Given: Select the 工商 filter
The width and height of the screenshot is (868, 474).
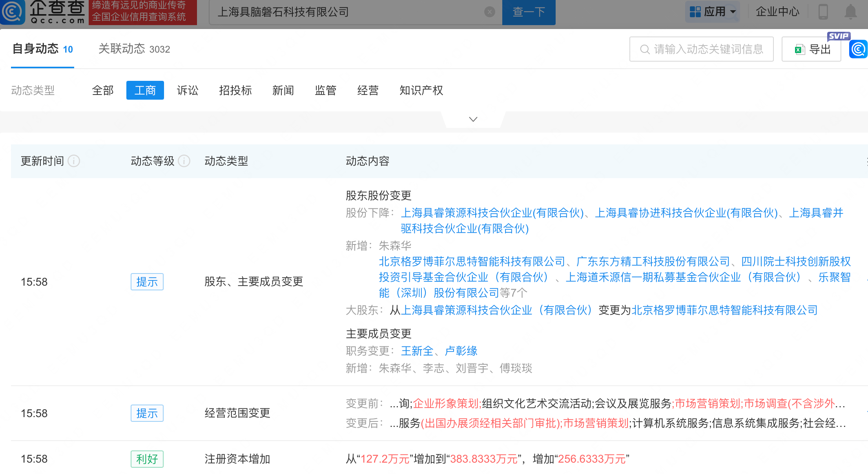Looking at the screenshot, I should [x=145, y=91].
